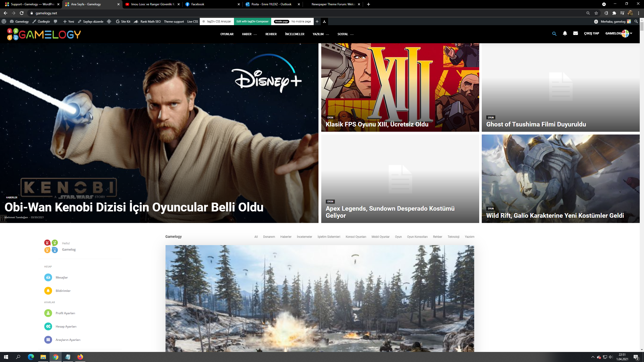Open the Chrome three-dot menu
Image resolution: width=644 pixels, height=362 pixels.
click(638, 13)
